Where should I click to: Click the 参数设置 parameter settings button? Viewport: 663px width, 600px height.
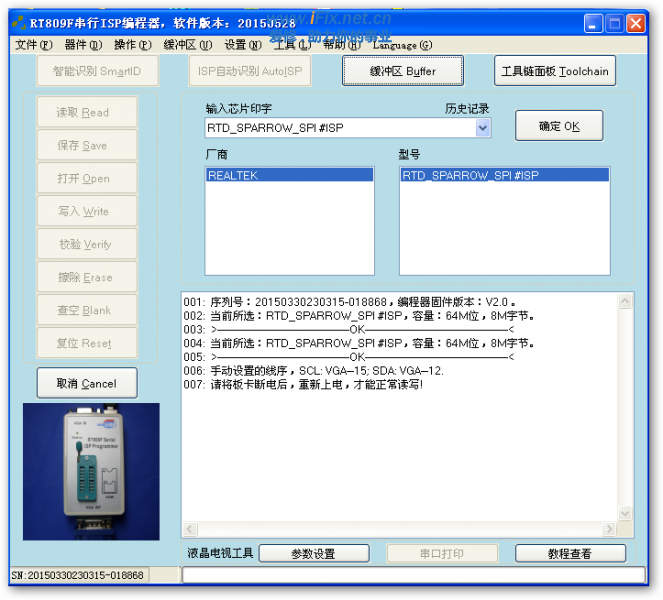(313, 553)
